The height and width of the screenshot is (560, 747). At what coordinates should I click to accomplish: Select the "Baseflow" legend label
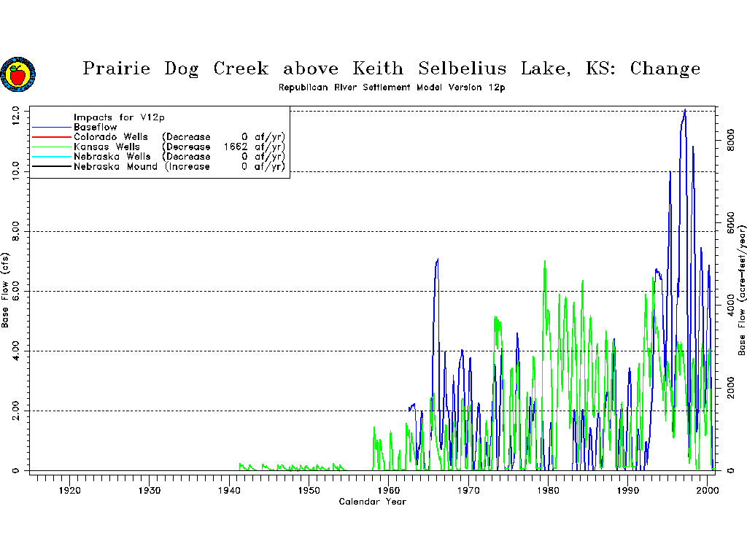click(x=96, y=127)
